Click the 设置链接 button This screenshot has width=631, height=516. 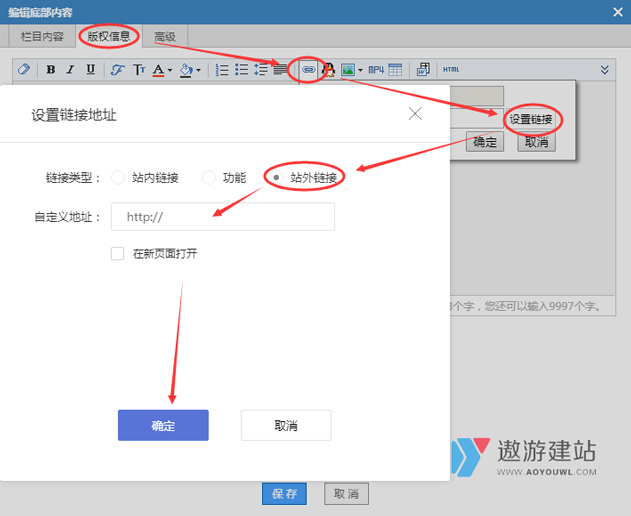[531, 119]
